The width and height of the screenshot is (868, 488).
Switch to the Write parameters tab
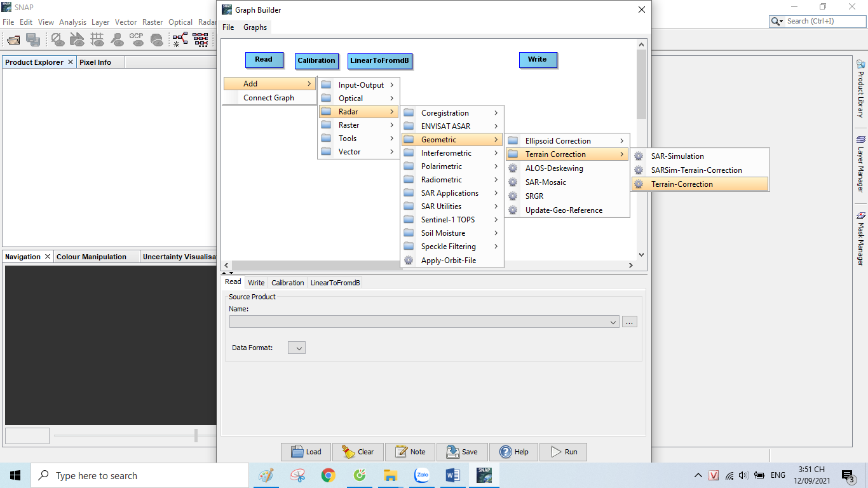(x=256, y=283)
